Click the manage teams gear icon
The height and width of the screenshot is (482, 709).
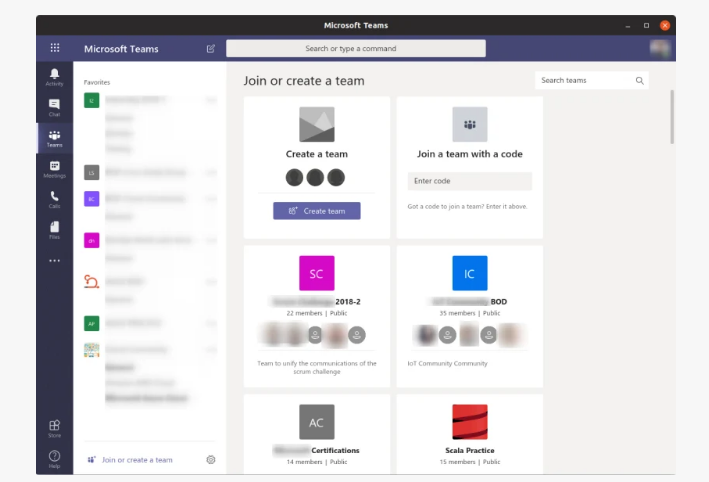tap(211, 459)
